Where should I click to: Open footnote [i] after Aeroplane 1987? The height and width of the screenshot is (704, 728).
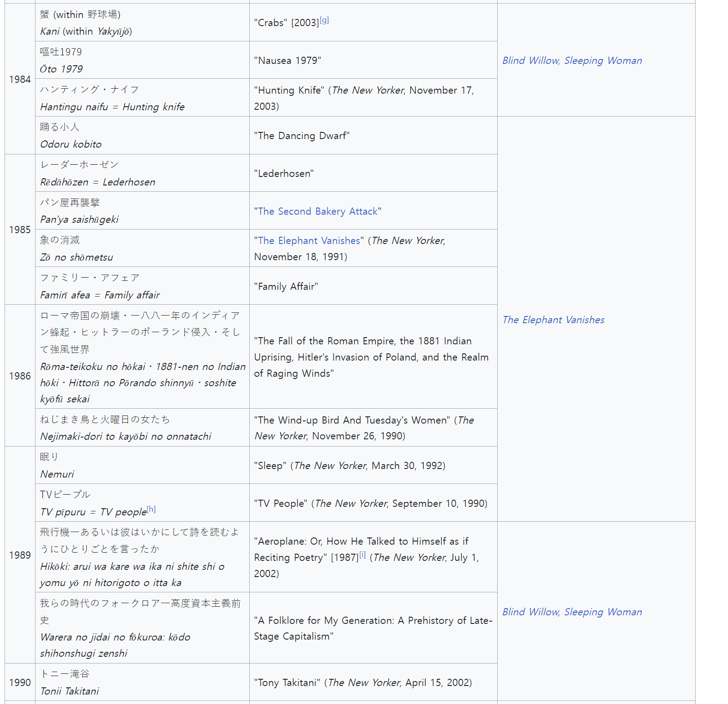363,555
